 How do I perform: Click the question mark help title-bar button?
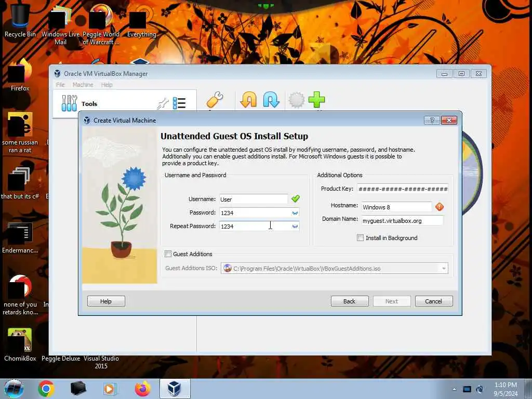[x=432, y=121]
